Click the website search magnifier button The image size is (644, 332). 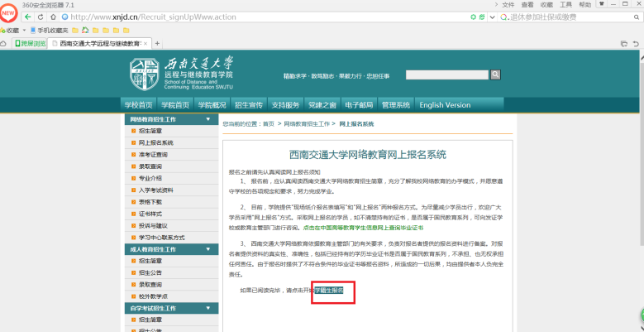(x=495, y=75)
